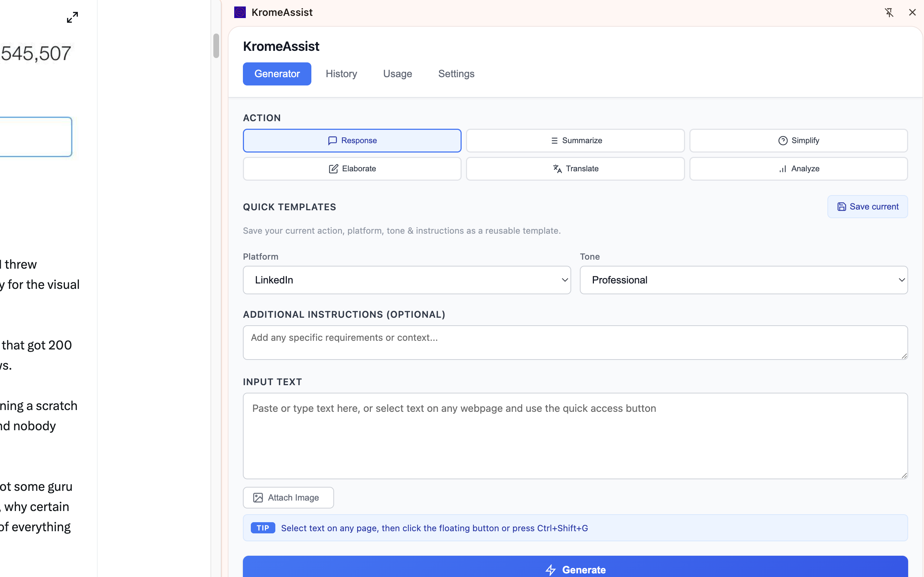Viewport: 924px width, 577px height.
Task: Choose the Analyze action
Action: [x=798, y=169]
